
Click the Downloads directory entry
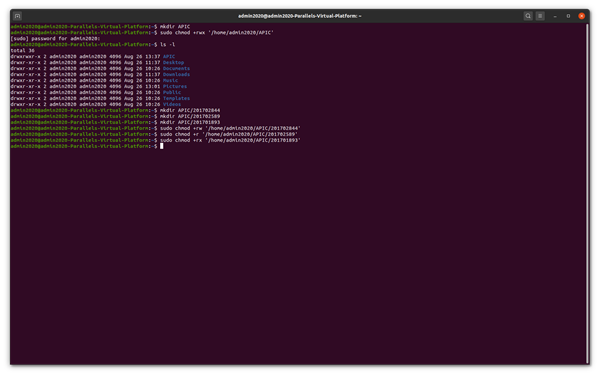pos(176,74)
